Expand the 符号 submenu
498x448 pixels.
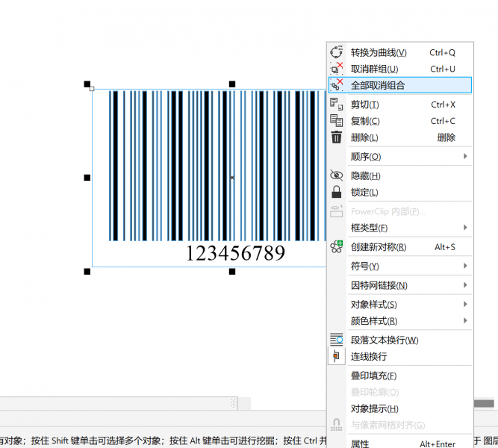click(400, 266)
